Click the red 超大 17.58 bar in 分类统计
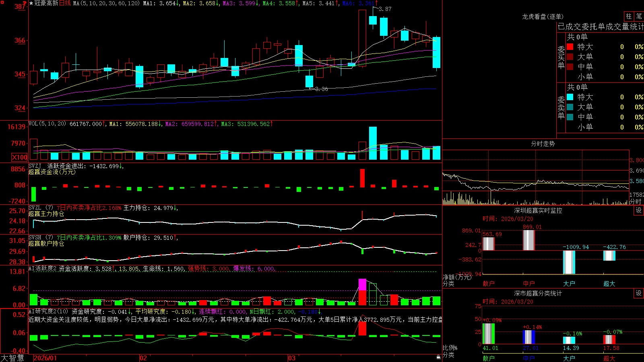The width and height of the screenshot is (644, 362). [609, 339]
